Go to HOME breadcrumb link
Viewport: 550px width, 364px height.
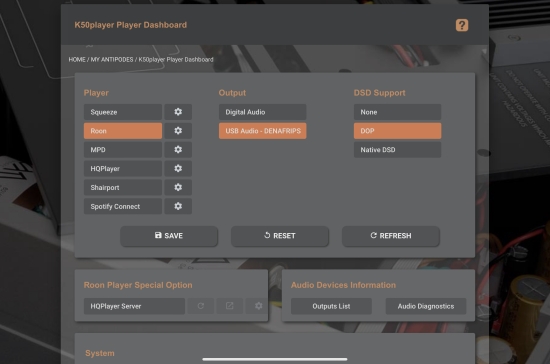coord(77,60)
